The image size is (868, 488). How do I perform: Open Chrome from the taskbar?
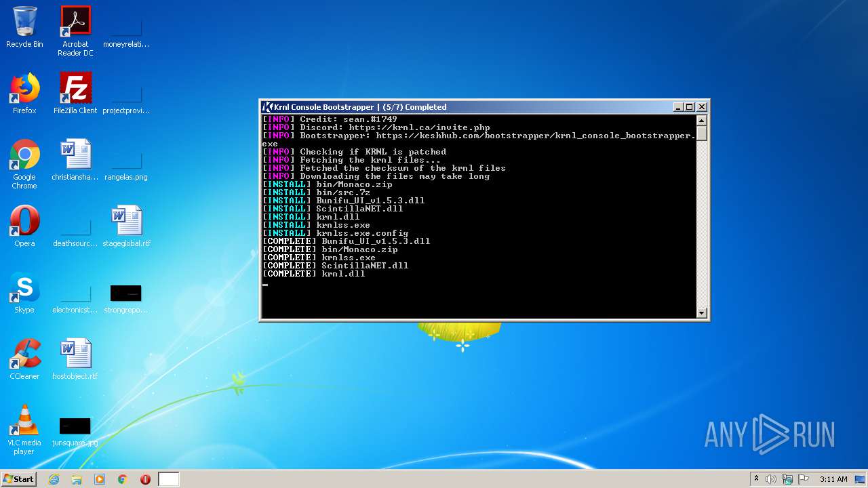coord(123,479)
